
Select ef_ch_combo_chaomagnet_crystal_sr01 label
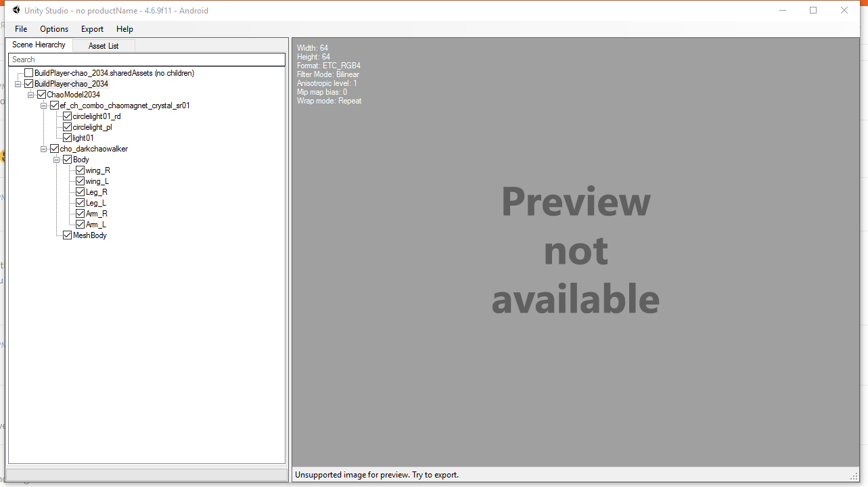124,106
